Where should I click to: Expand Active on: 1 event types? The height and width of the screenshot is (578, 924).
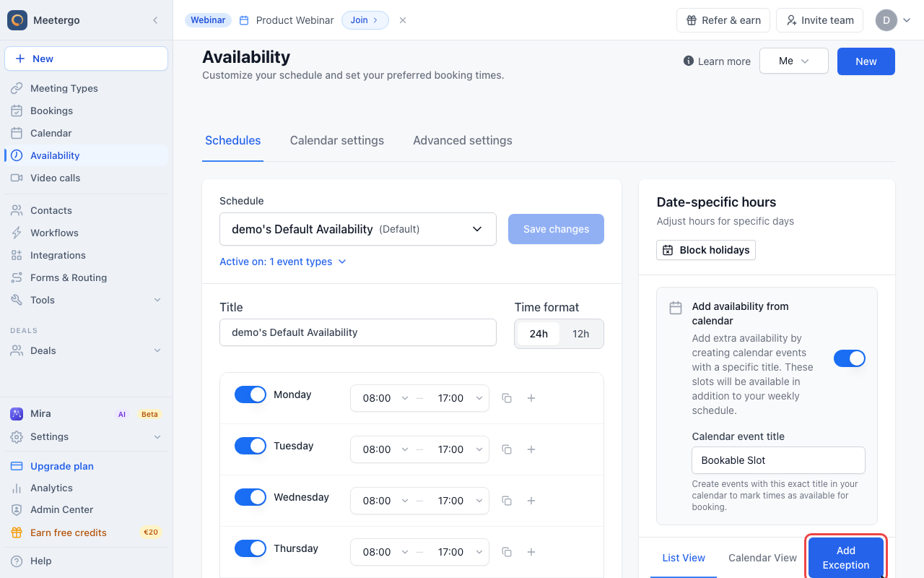(283, 262)
